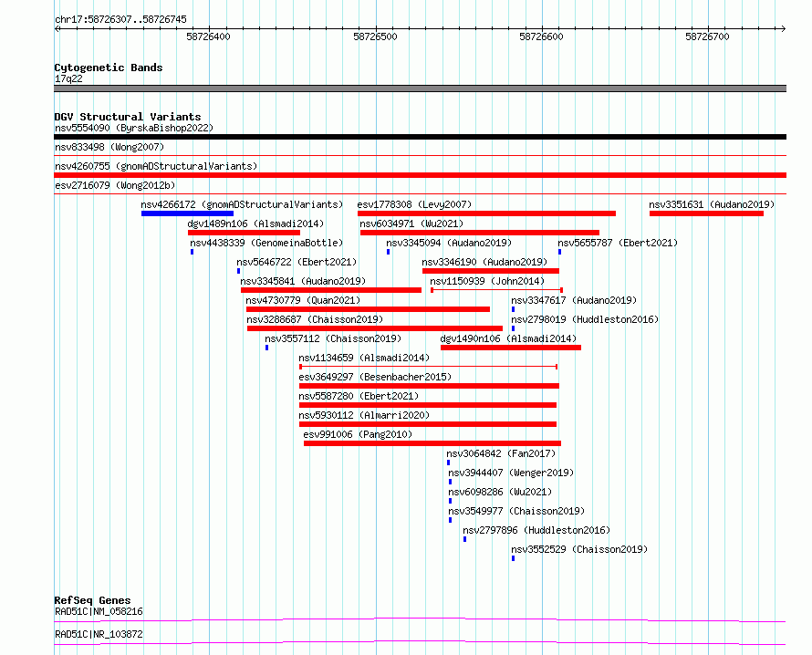The height and width of the screenshot is (655, 812).
Task: Click the blue nsv3552529 Chaisson2019 marker
Action: [513, 558]
